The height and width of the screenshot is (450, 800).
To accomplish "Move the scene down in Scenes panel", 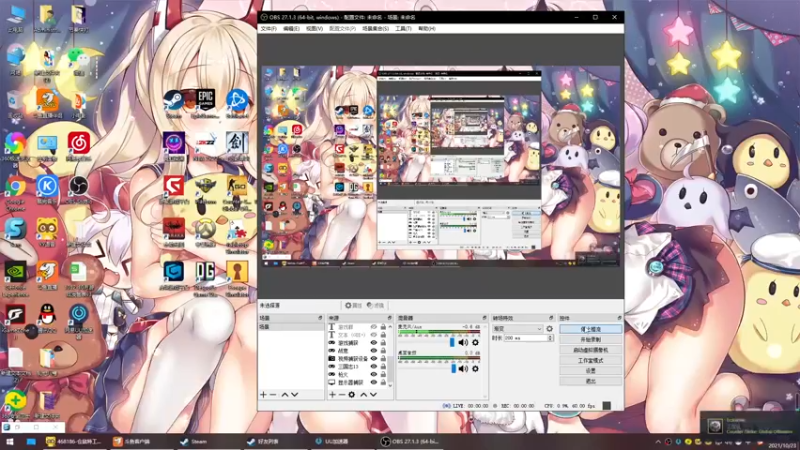I will (x=294, y=394).
